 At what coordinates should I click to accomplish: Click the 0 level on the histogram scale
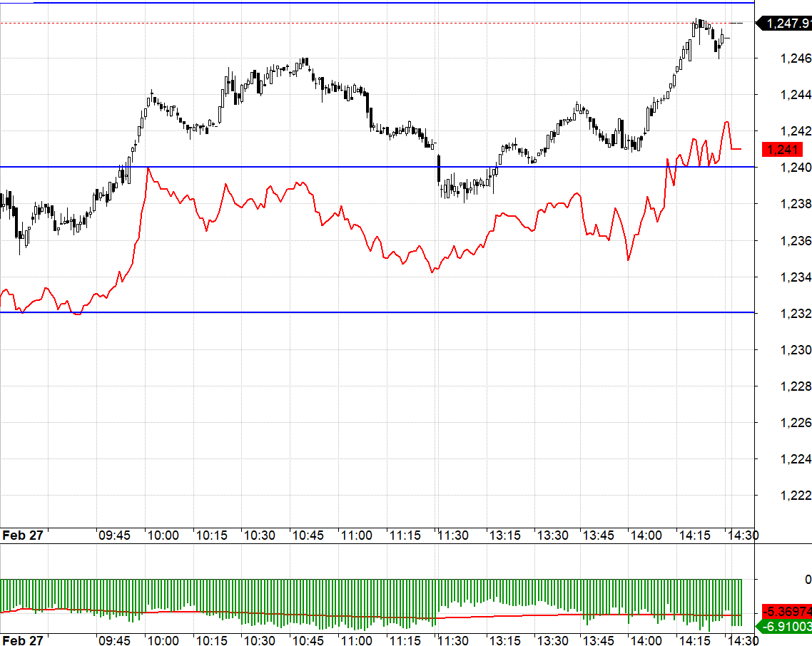[x=808, y=579]
